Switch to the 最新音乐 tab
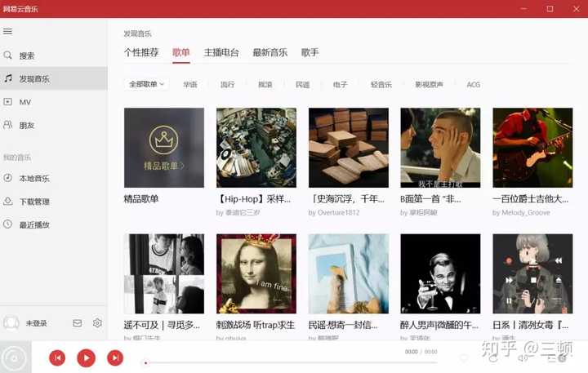588x373 pixels. tap(270, 52)
